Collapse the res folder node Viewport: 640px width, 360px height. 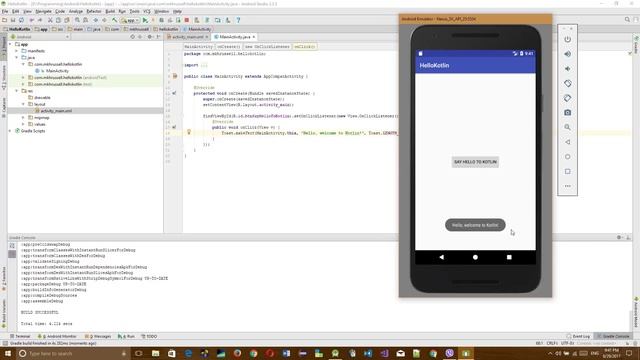pos(17,91)
